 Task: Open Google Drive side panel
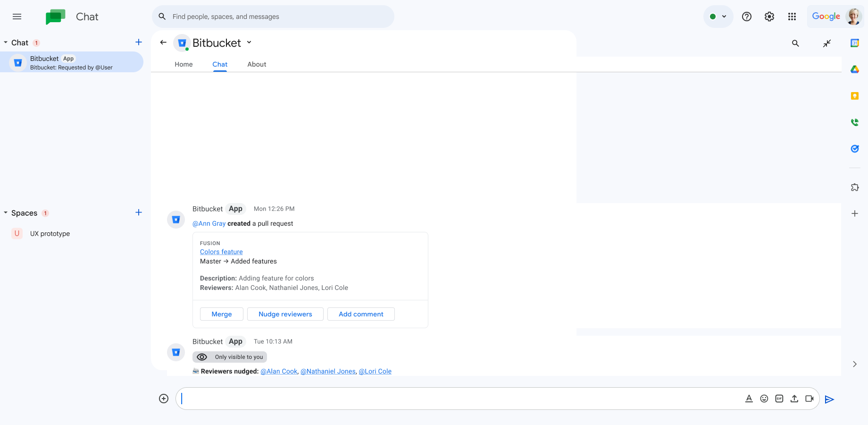(855, 69)
